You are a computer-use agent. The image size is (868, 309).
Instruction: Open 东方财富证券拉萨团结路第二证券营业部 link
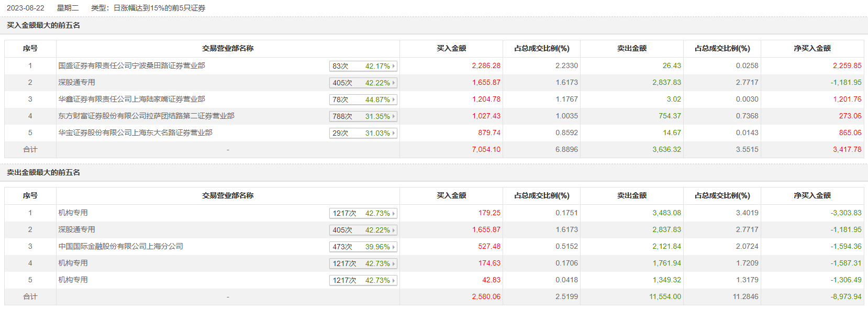coord(146,116)
